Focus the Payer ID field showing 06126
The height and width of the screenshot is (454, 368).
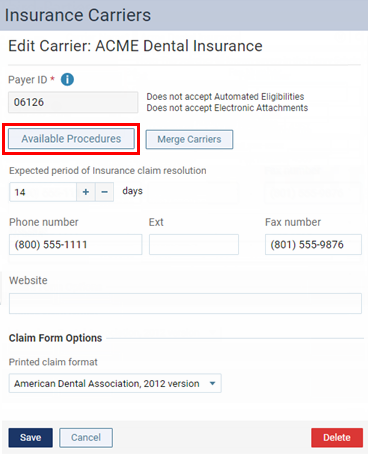coord(73,102)
